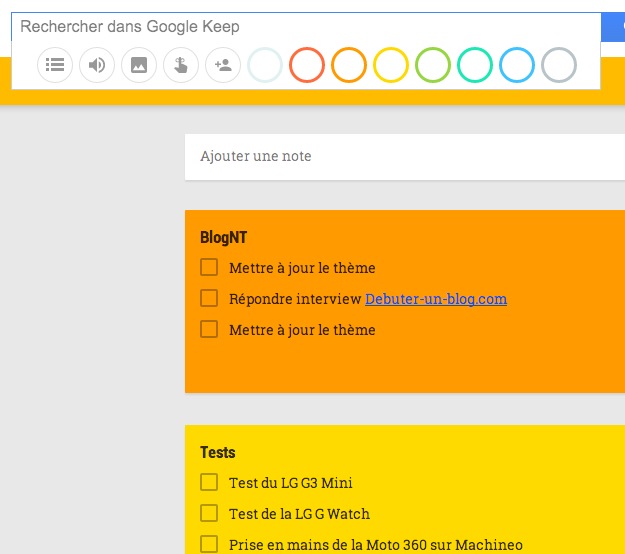Select the red color filter circle
Viewport: 625px width, 554px height.
coord(307,66)
